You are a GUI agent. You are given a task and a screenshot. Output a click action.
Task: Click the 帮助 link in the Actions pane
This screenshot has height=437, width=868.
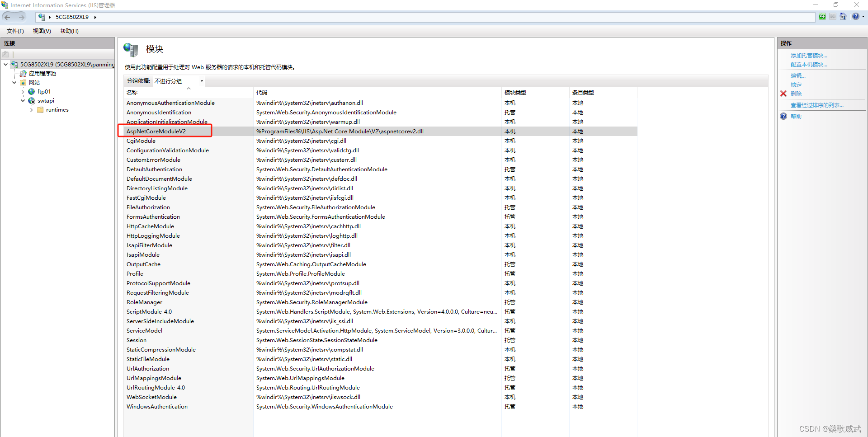point(796,117)
